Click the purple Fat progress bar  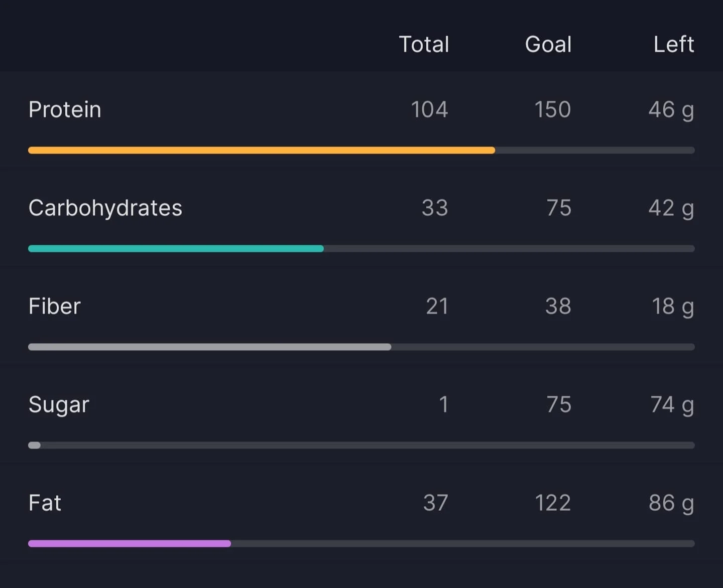coord(361,543)
